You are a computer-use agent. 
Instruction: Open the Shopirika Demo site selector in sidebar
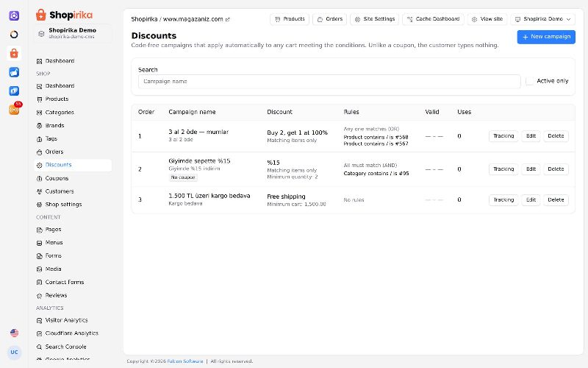tap(73, 33)
